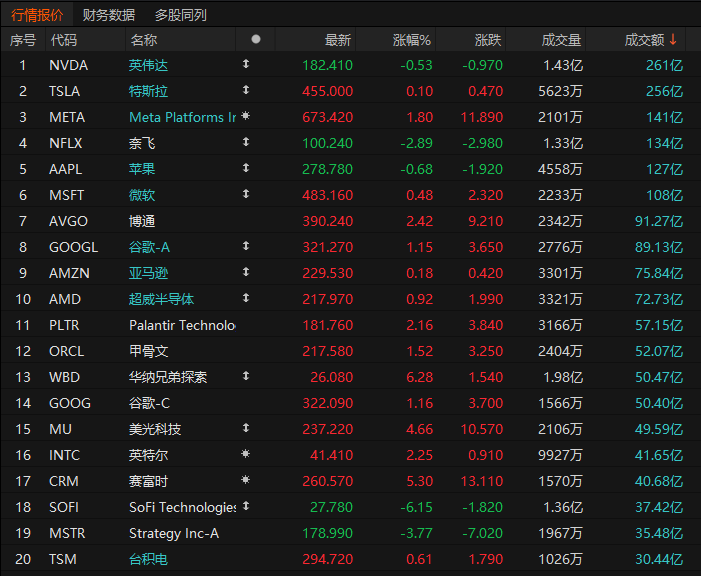Click the marker icon in MU row
701x576 pixels.
pos(245,428)
